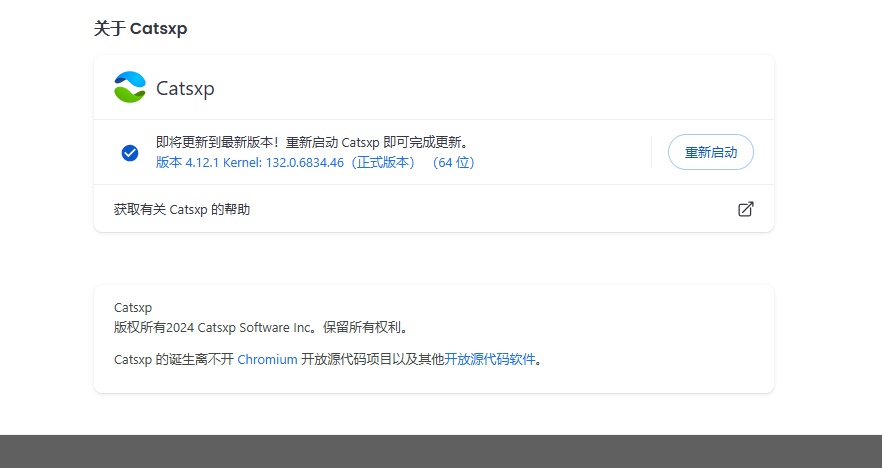
Task: Click the 获取有关 Catsxp 的帮助 row
Action: [434, 209]
